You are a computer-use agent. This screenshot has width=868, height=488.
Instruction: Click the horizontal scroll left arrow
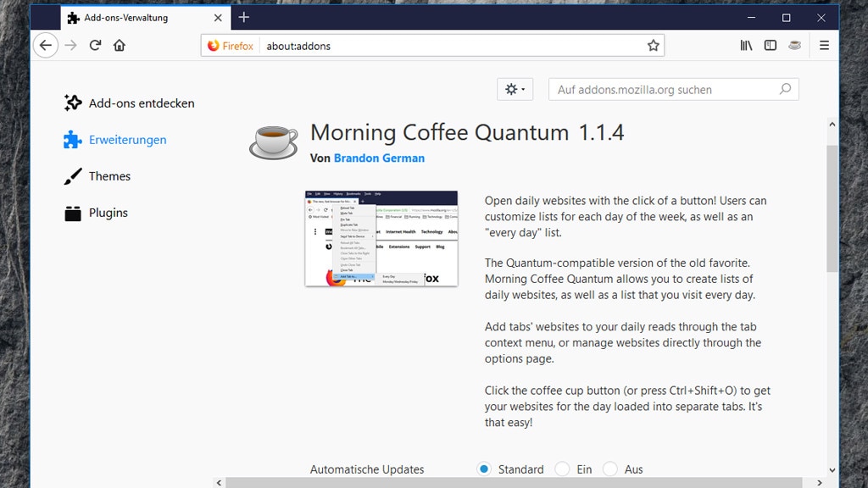pyautogui.click(x=220, y=483)
